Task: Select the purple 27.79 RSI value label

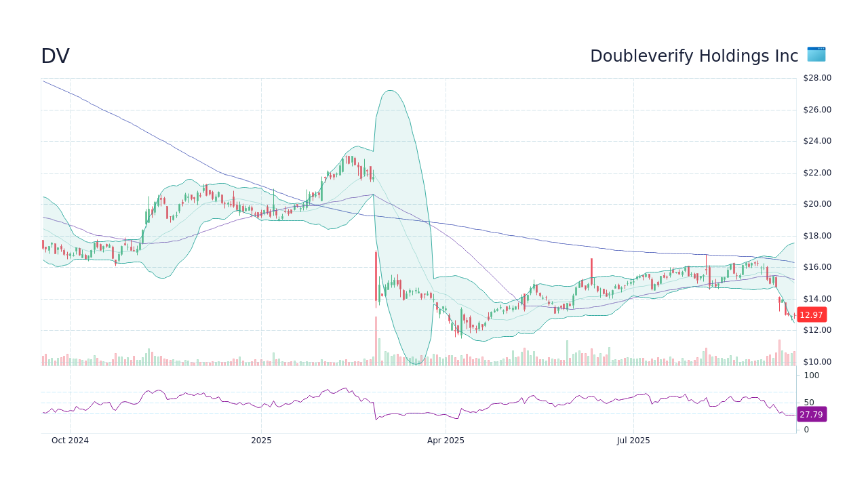Action: pyautogui.click(x=812, y=414)
